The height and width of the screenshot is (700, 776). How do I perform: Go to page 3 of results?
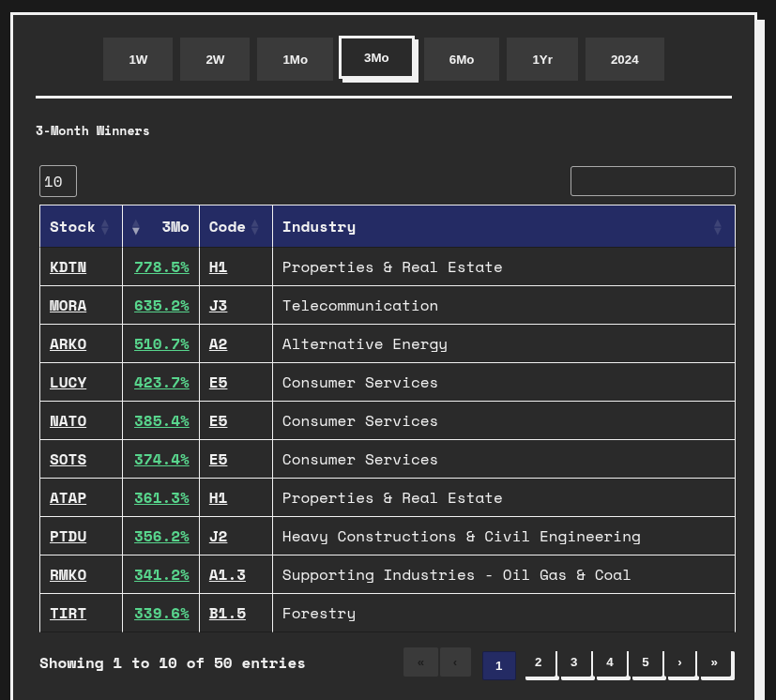tap(573, 662)
